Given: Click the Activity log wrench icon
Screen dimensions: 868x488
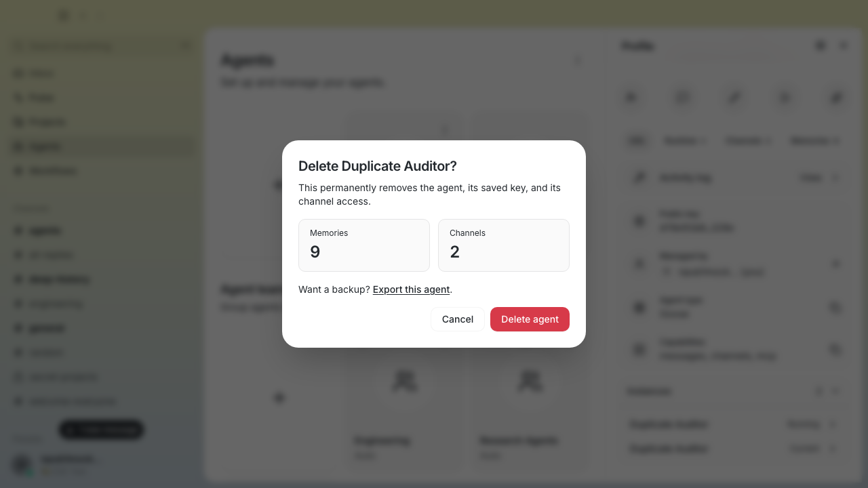Looking at the screenshot, I should click(x=639, y=178).
